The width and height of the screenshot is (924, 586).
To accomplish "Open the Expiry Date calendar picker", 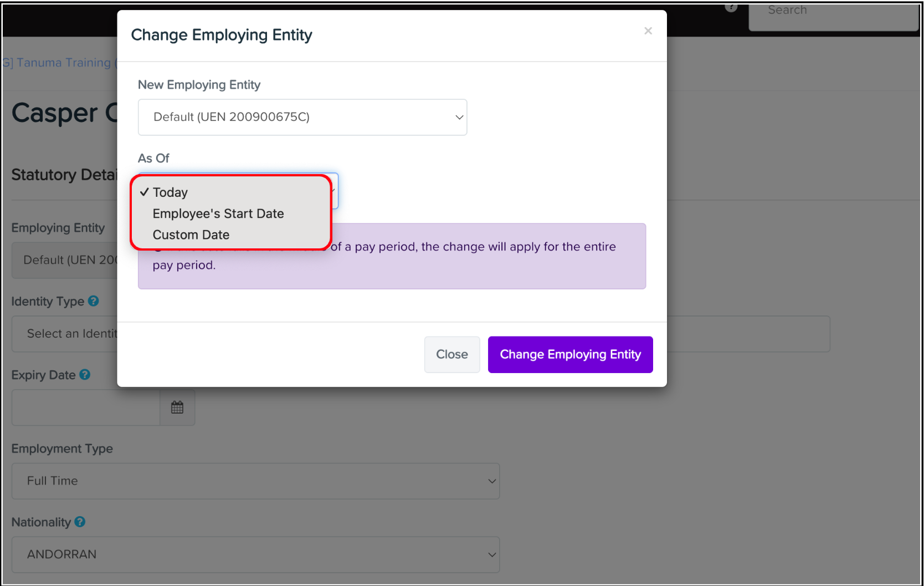I will tap(177, 407).
